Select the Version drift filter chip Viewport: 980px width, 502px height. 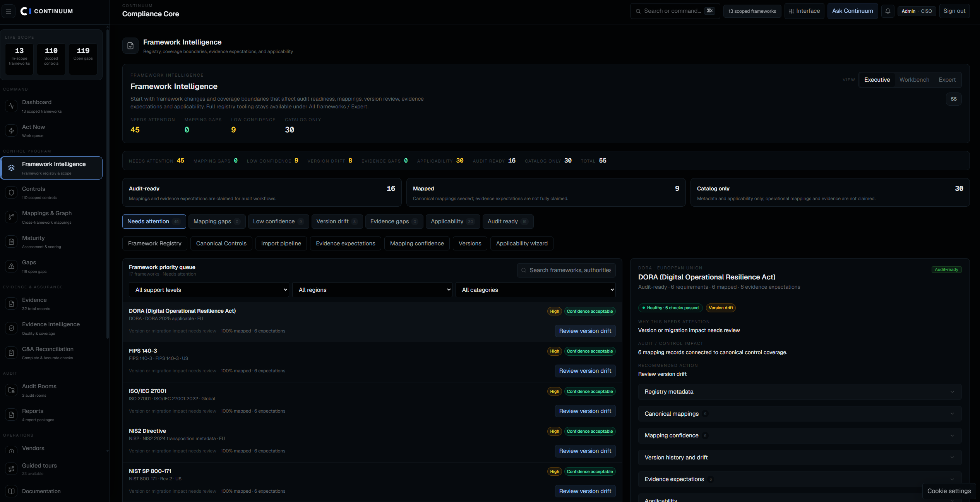pyautogui.click(x=337, y=221)
